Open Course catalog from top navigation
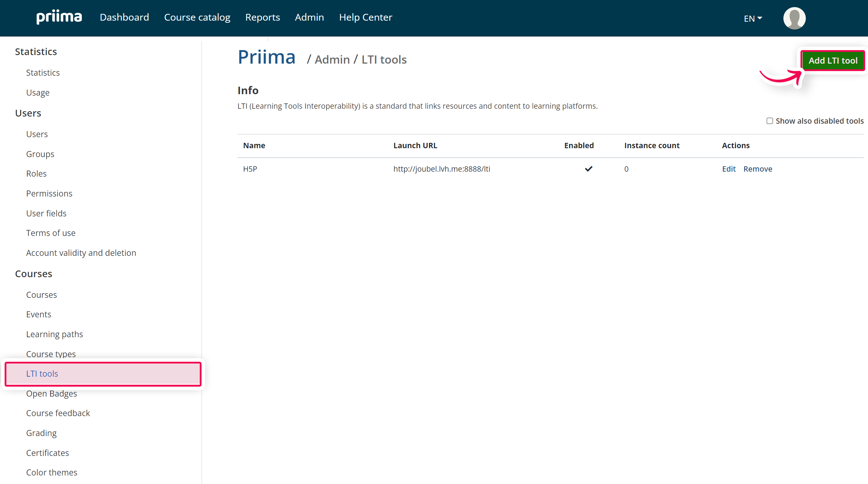Screen dimensions: 868x484 (197, 17)
